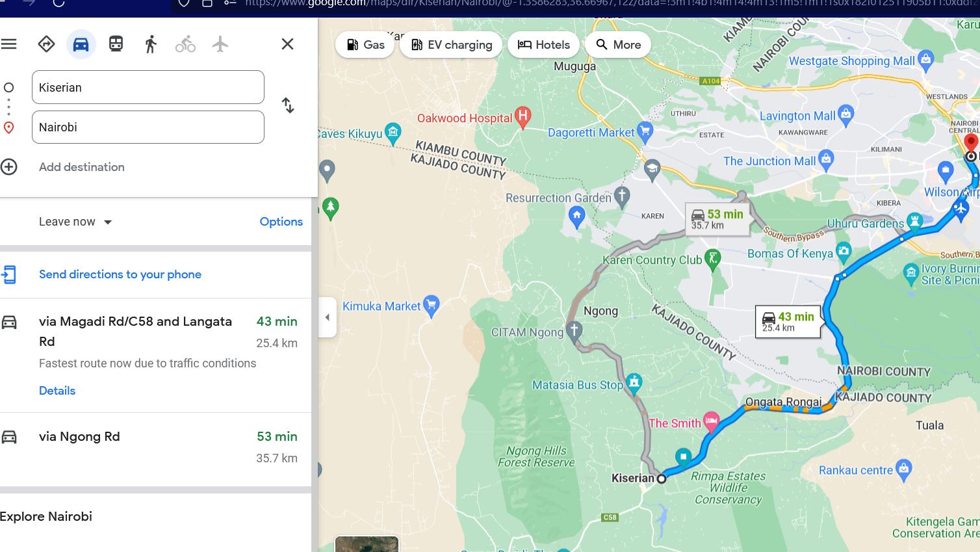Click Kimuka Market shopping marker
Image resolution: width=980 pixels, height=552 pixels.
(431, 306)
